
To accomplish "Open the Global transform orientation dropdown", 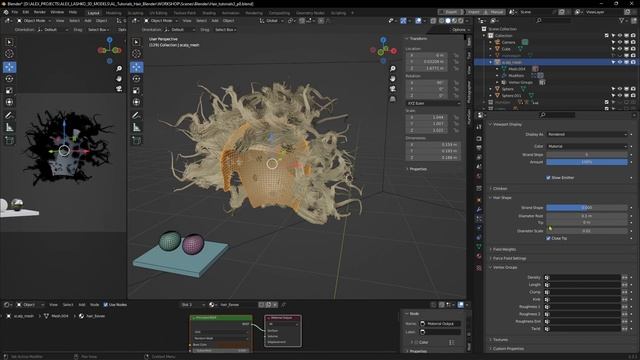I will (271, 20).
